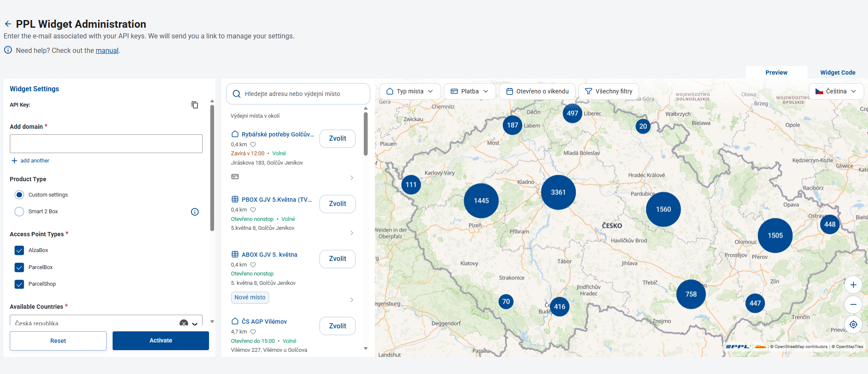Open the manual link
The width and height of the screenshot is (868, 374).
[107, 50]
